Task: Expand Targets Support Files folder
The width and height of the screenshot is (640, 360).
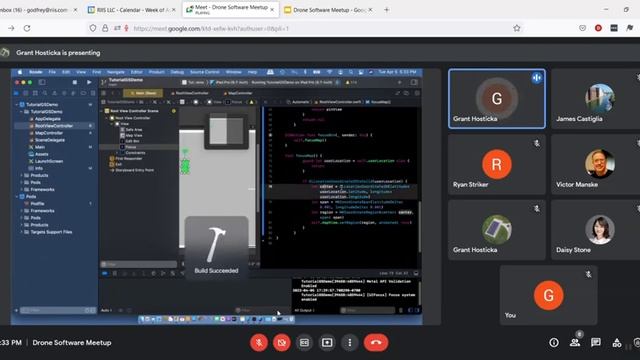Action: [x=22, y=232]
